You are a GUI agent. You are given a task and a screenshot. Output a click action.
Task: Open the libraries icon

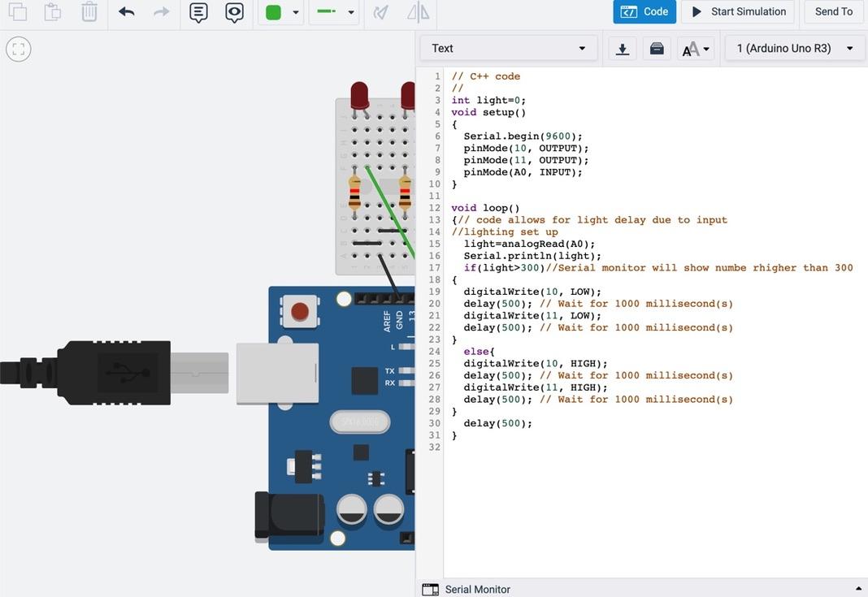pos(657,49)
